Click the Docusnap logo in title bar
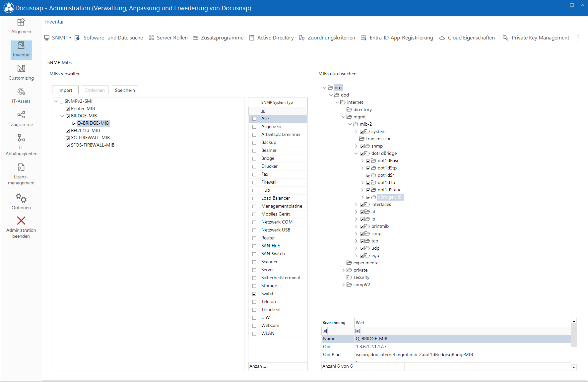The width and height of the screenshot is (588, 382). [x=9, y=8]
